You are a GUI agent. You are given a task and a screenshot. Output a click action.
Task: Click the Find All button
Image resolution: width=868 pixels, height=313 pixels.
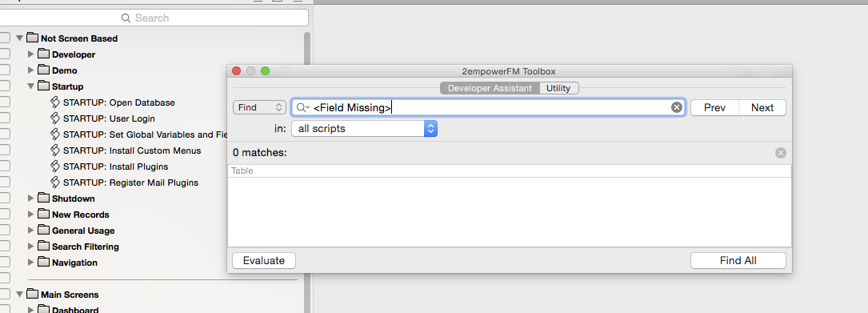coord(738,260)
